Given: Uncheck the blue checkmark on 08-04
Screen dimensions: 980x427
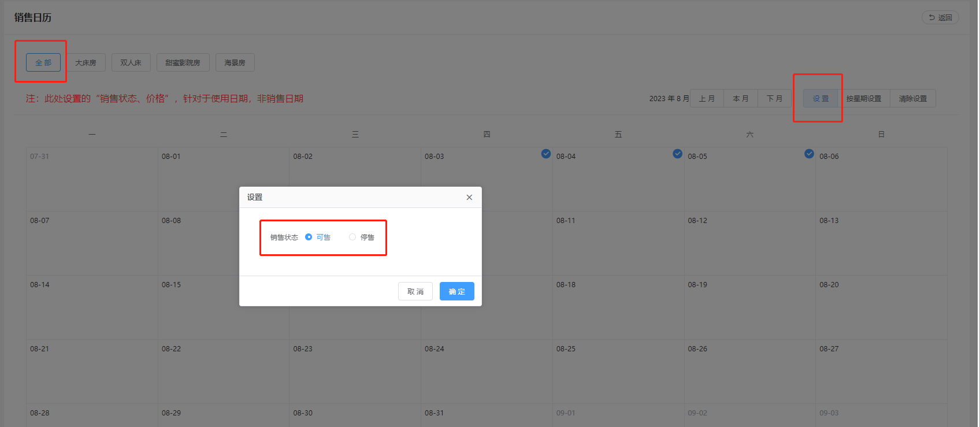Looking at the screenshot, I should point(677,154).
